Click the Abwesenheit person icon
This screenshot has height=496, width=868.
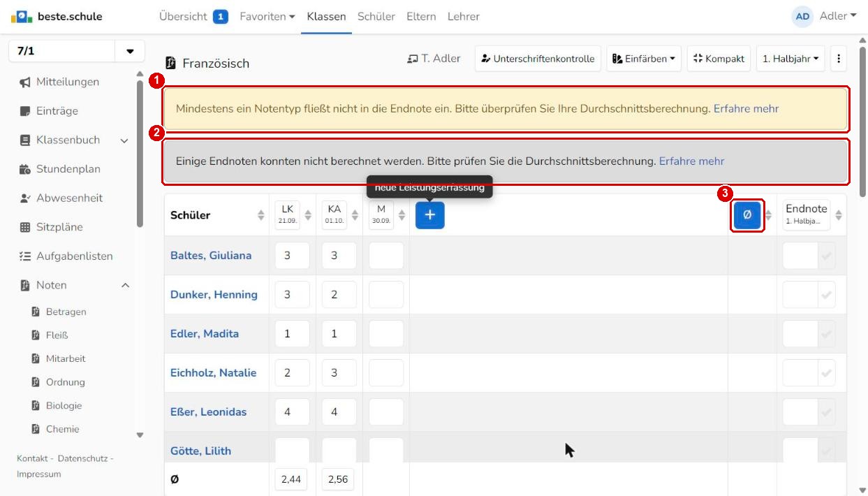coord(25,198)
